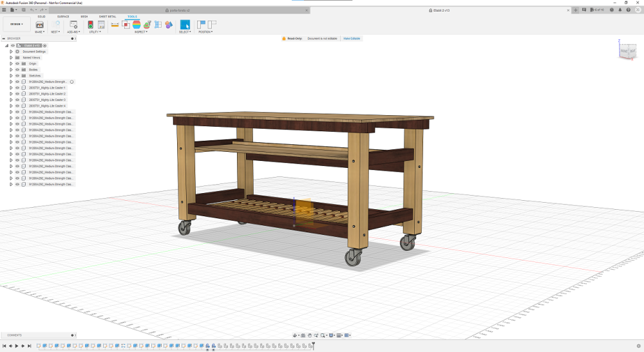The image size is (644, 352).
Task: Click the Scripts and Add-Ins icon
Action: [x=73, y=24]
